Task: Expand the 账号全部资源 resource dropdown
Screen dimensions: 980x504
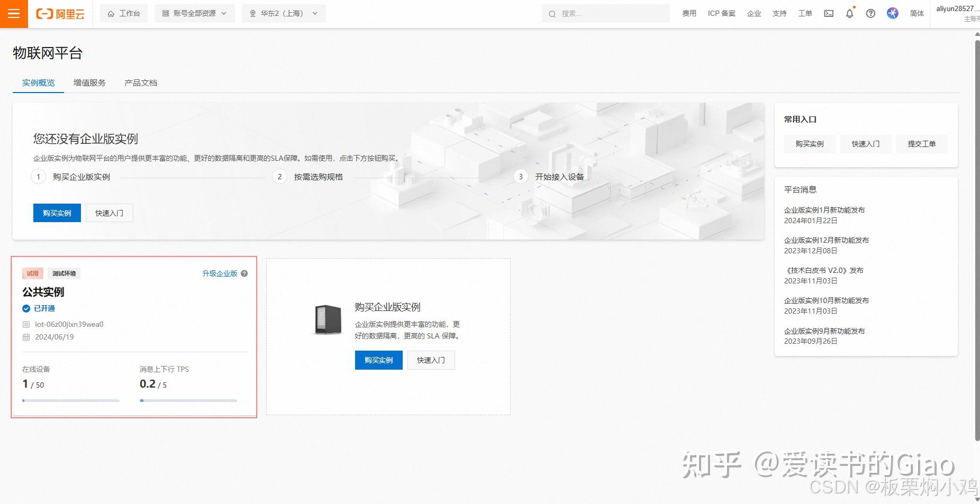Action: click(x=194, y=14)
